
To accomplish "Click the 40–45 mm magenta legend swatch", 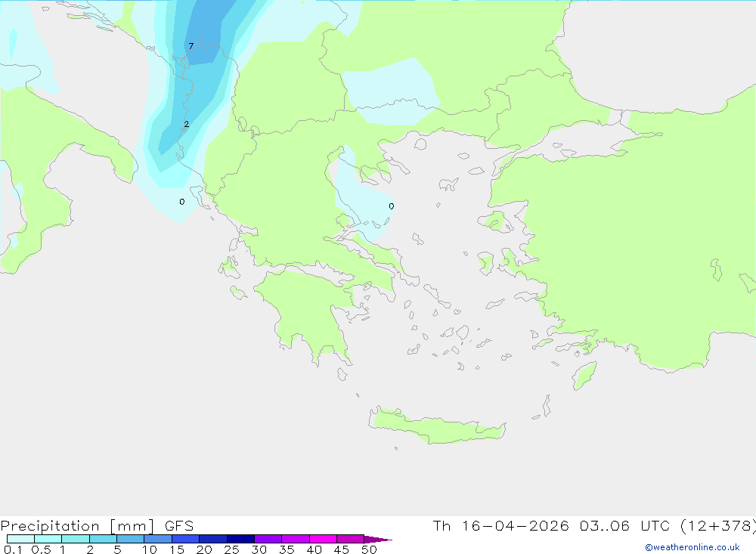I will click(323, 539).
